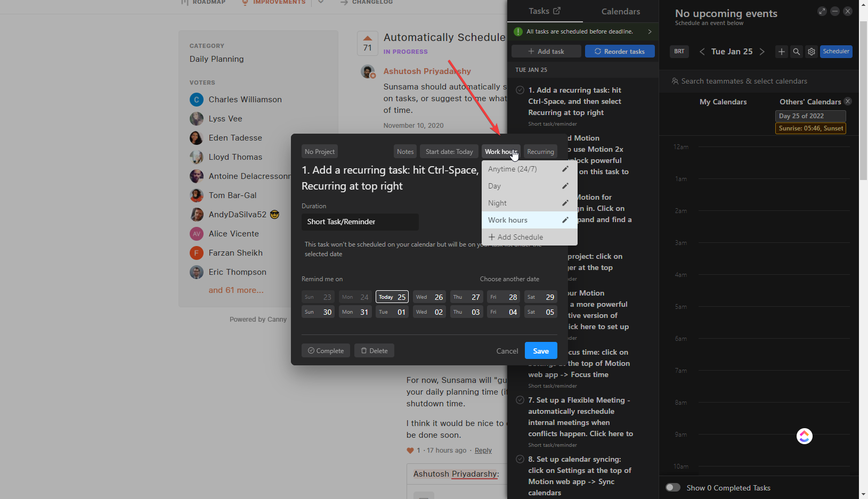
Task: Expand the Motion panel with the arrows icon
Action: (822, 11)
